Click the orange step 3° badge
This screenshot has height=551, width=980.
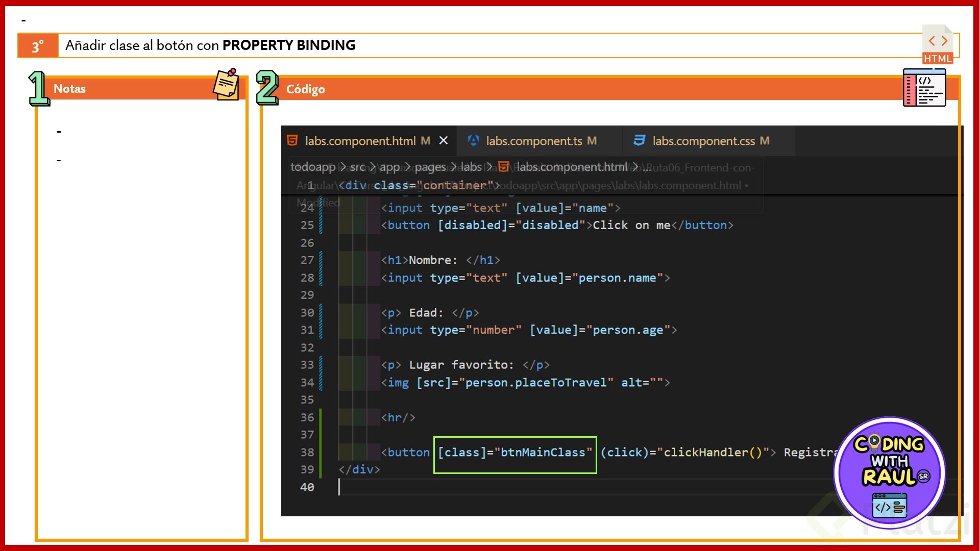tap(38, 46)
